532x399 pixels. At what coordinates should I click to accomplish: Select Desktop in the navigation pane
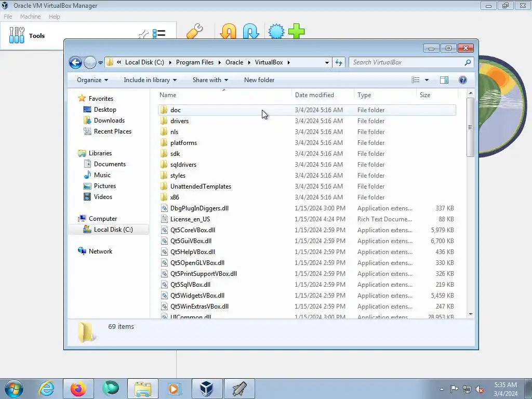[x=105, y=110]
